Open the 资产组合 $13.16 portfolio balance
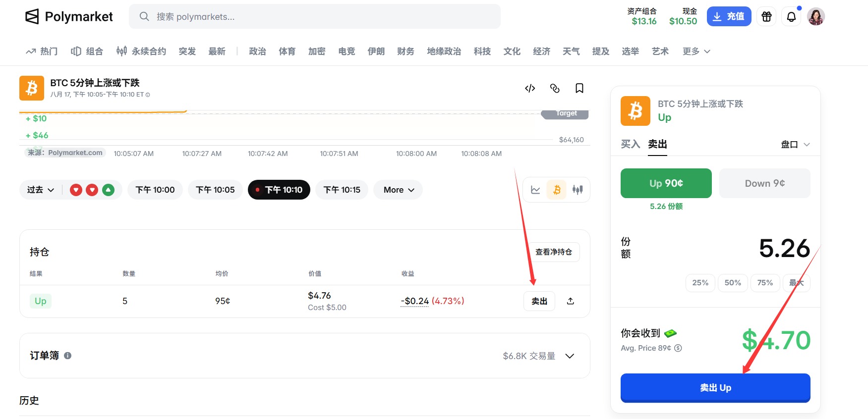The image size is (868, 419). (x=642, y=17)
